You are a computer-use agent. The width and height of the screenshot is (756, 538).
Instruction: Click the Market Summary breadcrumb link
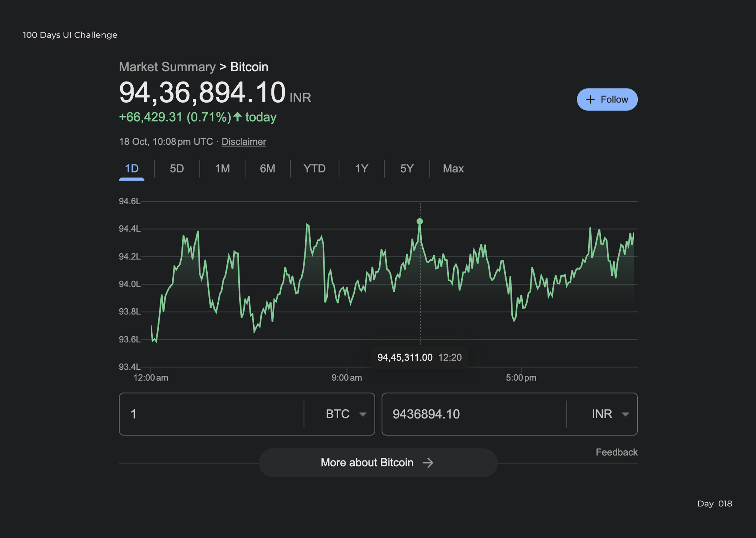[167, 67]
